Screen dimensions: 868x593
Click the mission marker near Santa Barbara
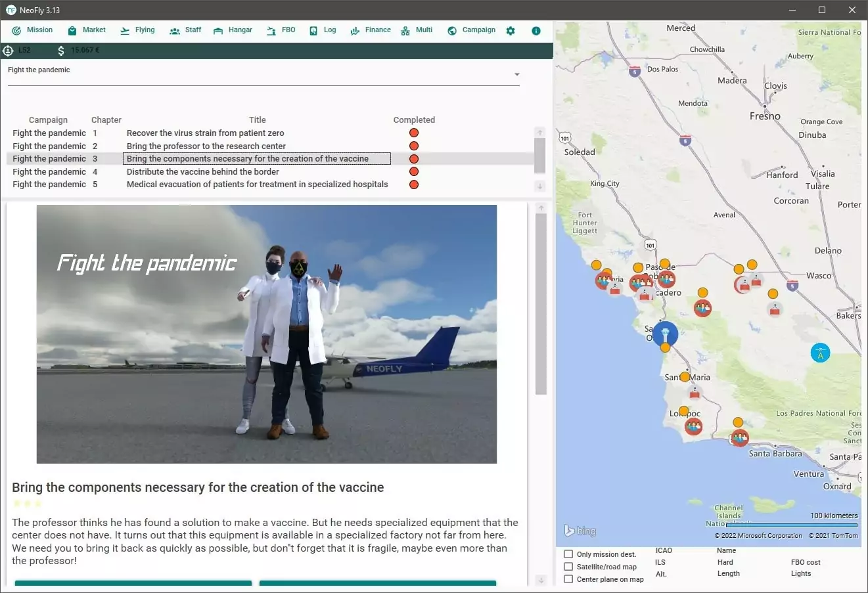(740, 437)
